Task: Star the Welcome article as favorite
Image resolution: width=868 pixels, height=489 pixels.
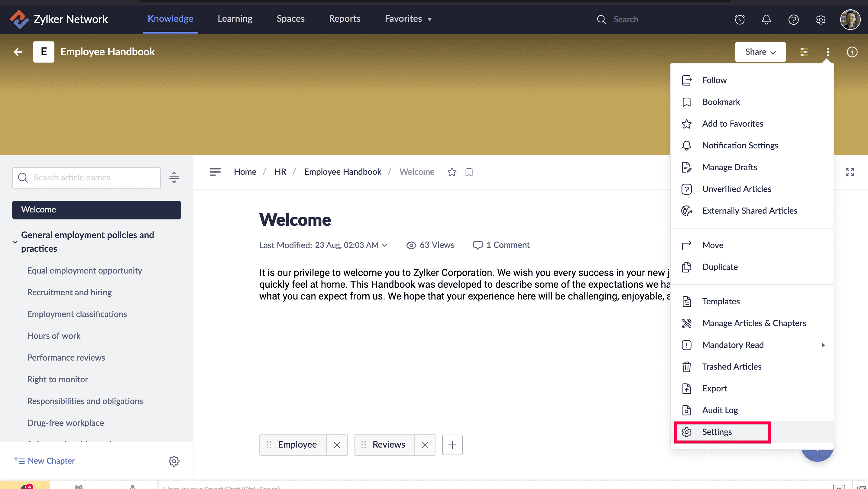Action: [x=452, y=172]
